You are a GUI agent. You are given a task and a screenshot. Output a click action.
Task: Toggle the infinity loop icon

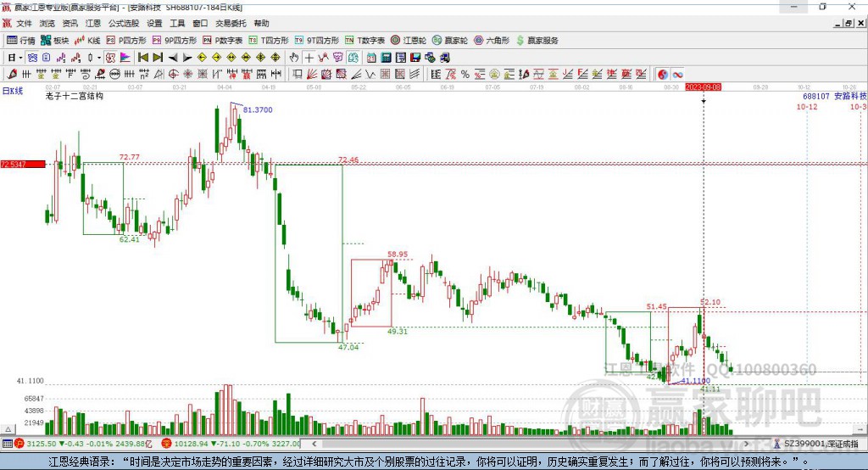(x=677, y=75)
